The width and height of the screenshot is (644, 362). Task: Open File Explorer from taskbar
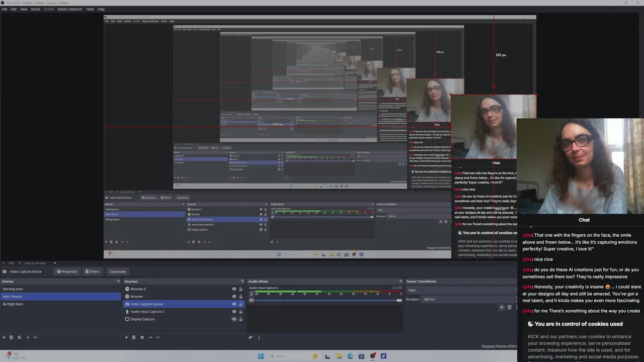click(x=339, y=356)
